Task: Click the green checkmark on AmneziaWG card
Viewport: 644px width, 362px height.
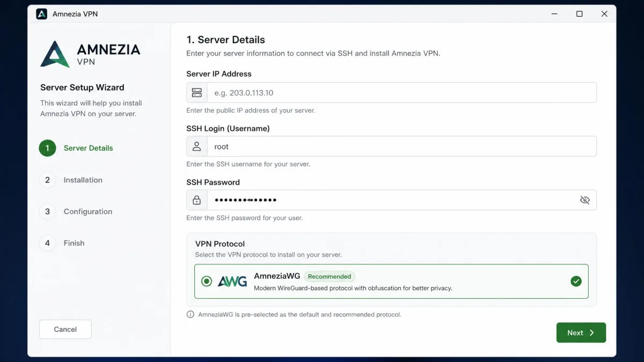Action: (x=576, y=281)
